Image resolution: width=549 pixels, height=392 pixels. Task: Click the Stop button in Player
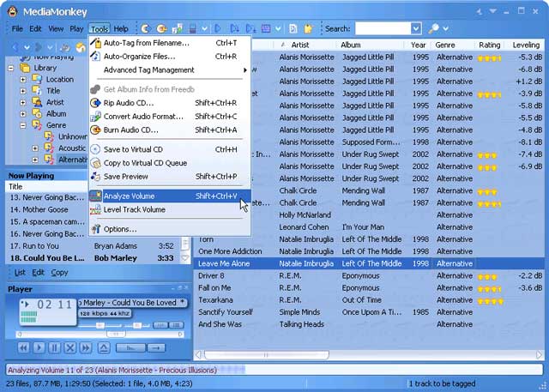[x=69, y=347]
